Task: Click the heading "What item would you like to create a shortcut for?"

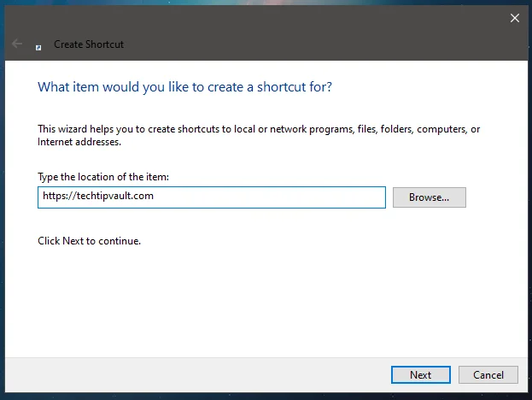Action: tap(185, 87)
